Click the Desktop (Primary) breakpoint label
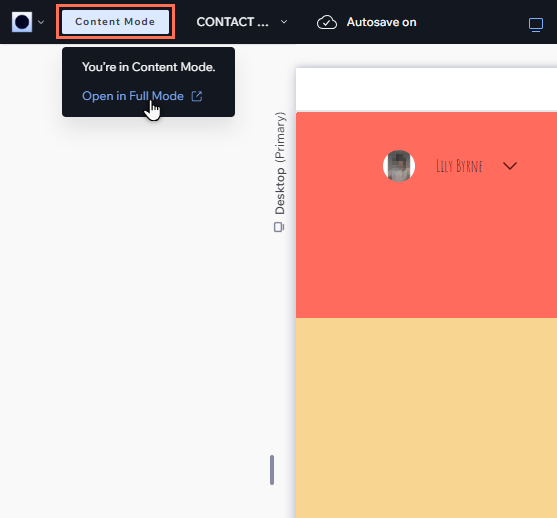The height and width of the screenshot is (518, 557). coord(280,163)
